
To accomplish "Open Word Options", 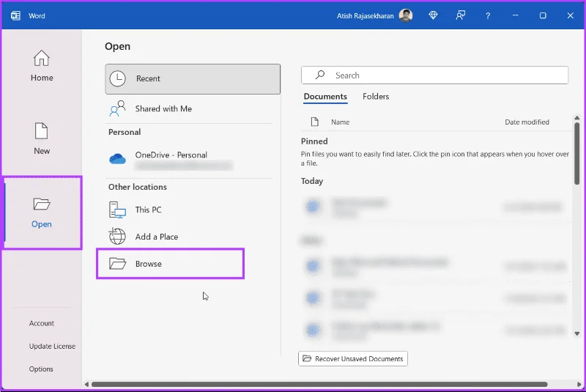I will (41, 369).
